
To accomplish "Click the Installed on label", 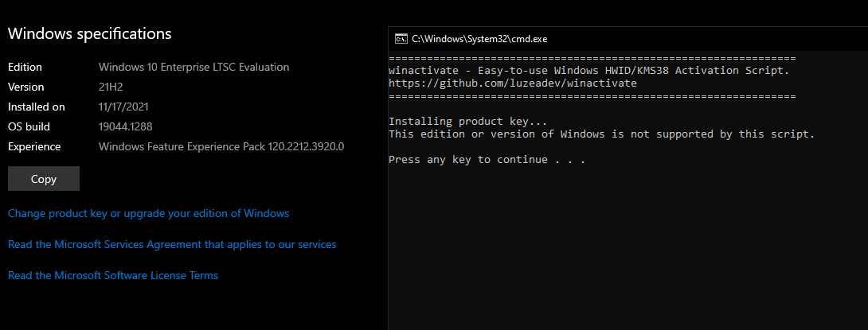I will pos(36,107).
